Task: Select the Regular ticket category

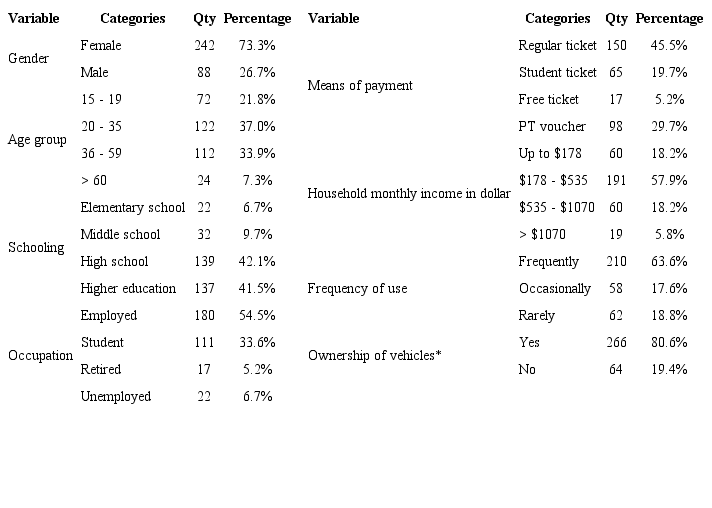Action: [557, 46]
